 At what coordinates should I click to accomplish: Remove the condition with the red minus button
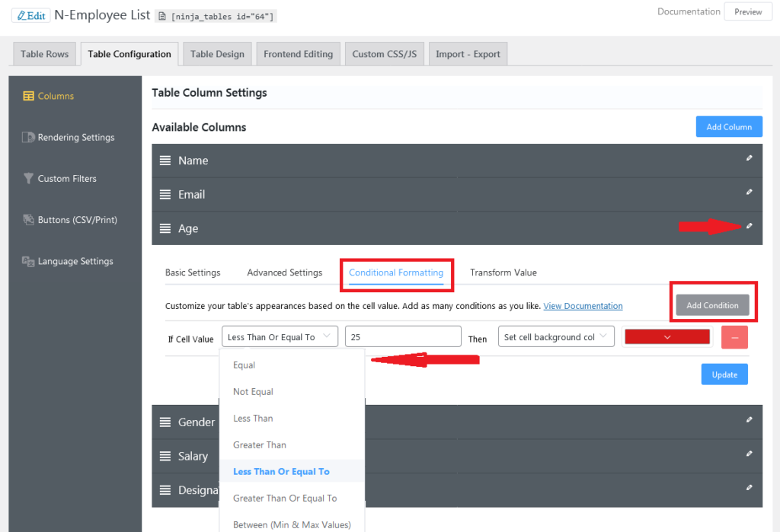pyautogui.click(x=734, y=337)
